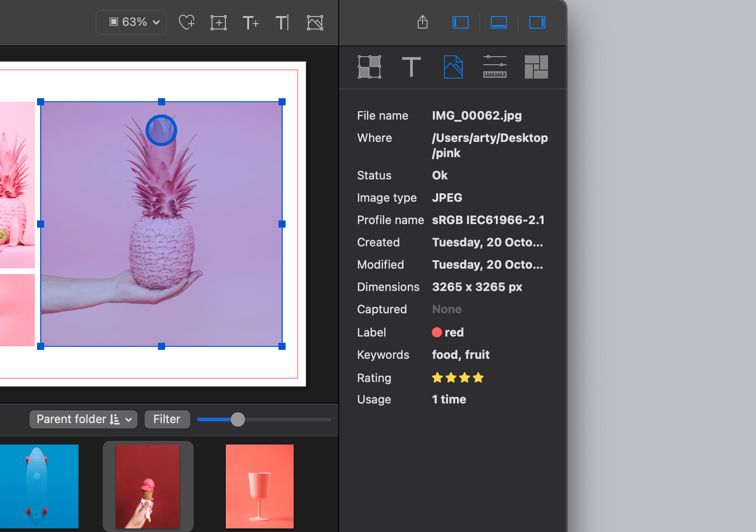Open the text inspector tab
This screenshot has height=532, width=756.
coord(411,67)
